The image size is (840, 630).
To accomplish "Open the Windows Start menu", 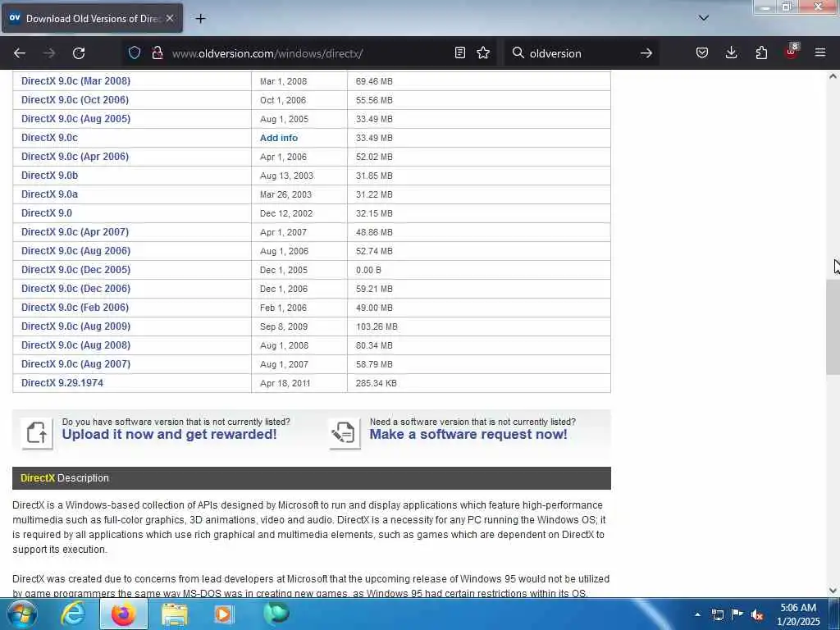I will click(x=21, y=614).
